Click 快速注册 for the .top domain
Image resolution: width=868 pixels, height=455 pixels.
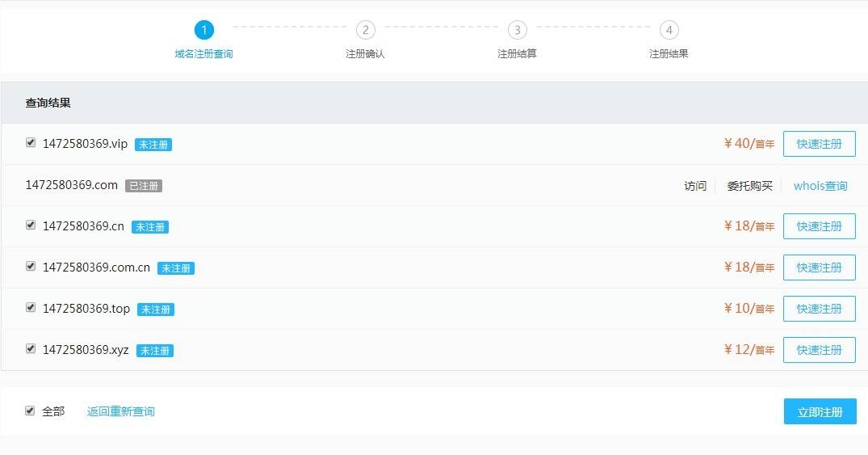820,309
